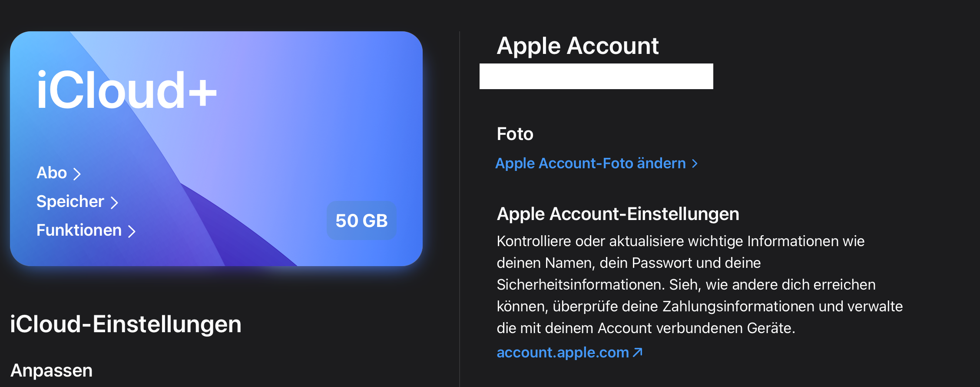Click chevron after Apple Account-Foto ändern
Screen dimensions: 980x387
click(x=695, y=163)
